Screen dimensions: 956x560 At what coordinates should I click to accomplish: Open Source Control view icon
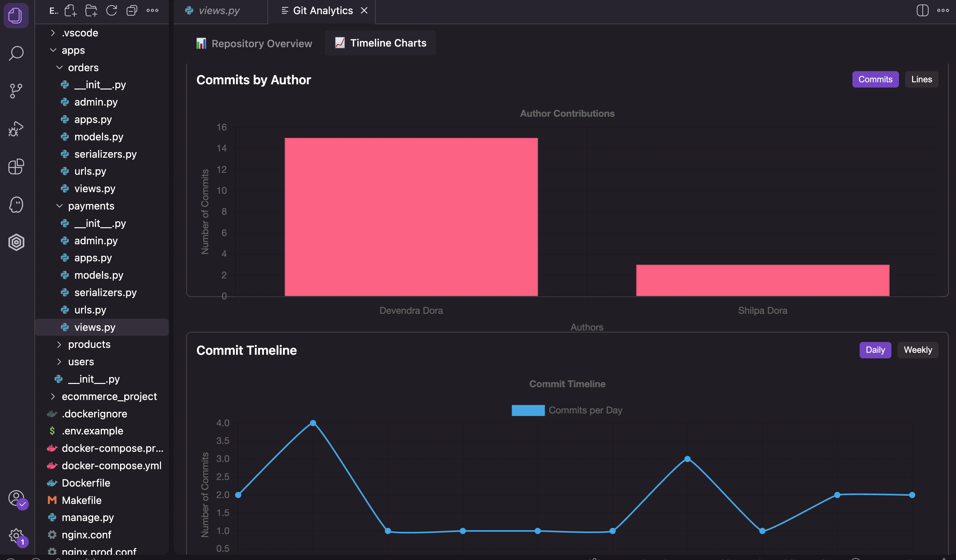click(16, 91)
